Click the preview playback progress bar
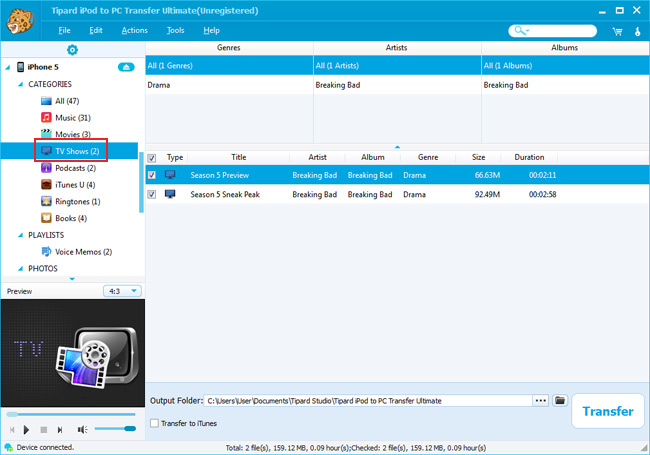 71,414
